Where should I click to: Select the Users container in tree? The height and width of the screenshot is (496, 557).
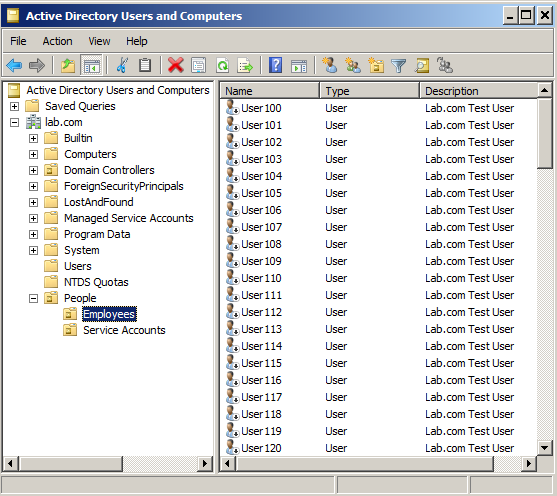pyautogui.click(x=77, y=266)
